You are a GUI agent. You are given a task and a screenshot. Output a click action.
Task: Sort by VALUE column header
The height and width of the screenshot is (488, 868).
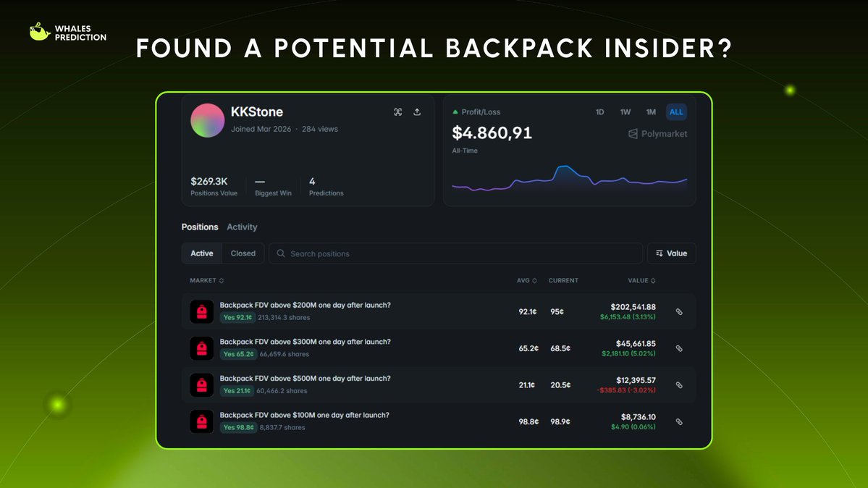click(641, 280)
